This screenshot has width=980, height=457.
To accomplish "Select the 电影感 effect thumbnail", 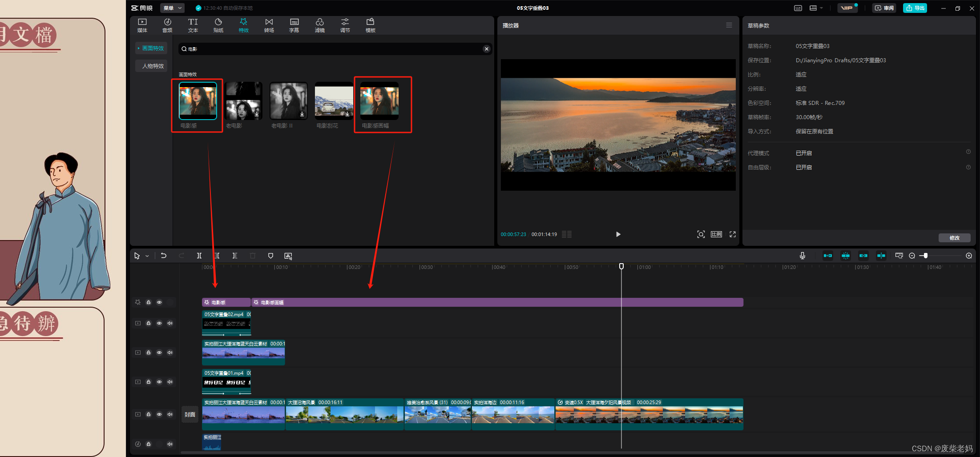I will [x=198, y=100].
